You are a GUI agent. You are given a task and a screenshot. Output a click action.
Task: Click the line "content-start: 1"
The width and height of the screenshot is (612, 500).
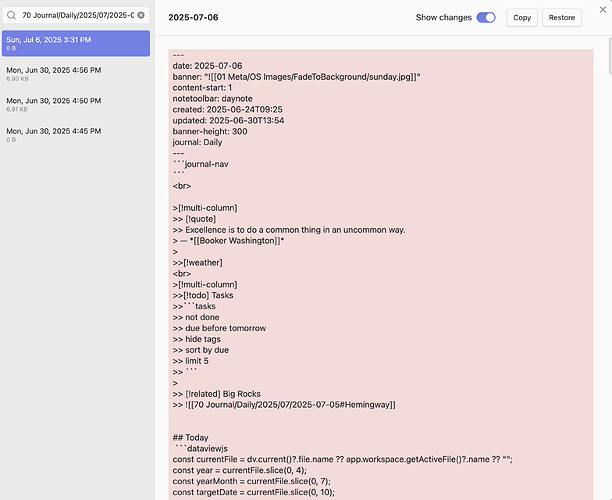pyautogui.click(x=202, y=88)
